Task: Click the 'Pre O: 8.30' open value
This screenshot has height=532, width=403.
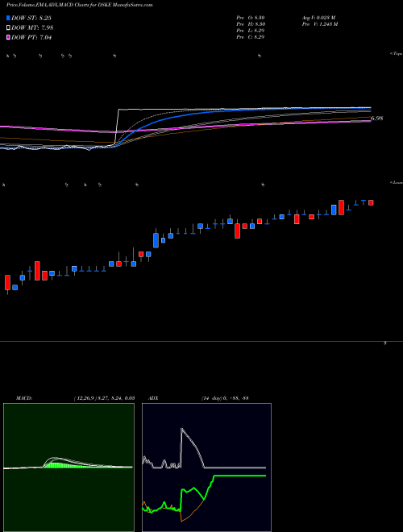Action: (251, 17)
